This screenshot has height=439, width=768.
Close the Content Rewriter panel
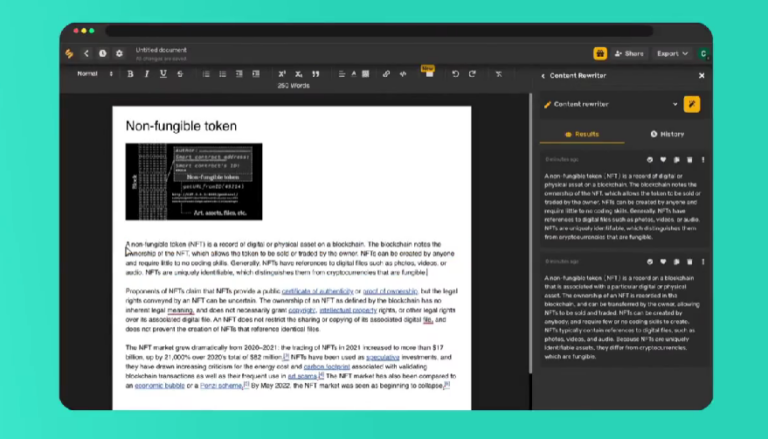pos(701,76)
